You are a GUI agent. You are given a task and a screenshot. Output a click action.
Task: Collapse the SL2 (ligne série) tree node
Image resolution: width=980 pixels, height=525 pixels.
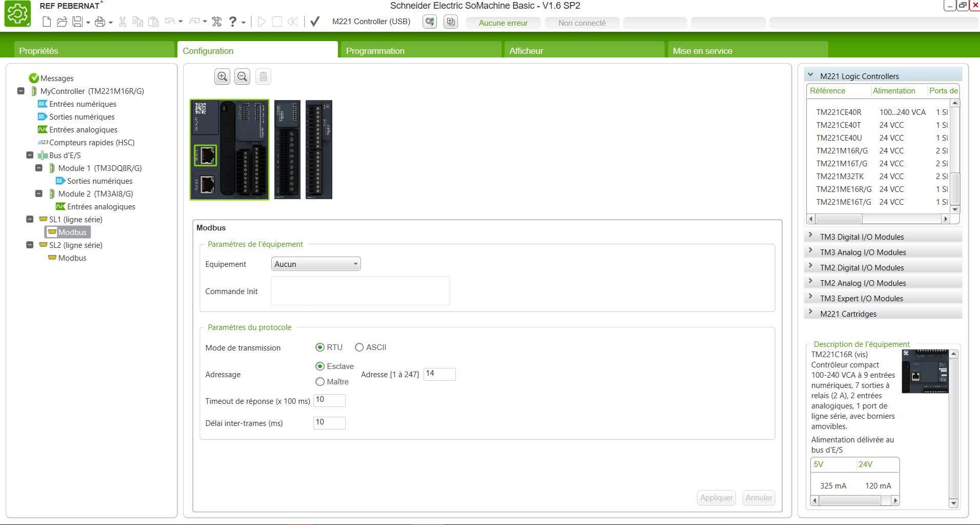30,245
